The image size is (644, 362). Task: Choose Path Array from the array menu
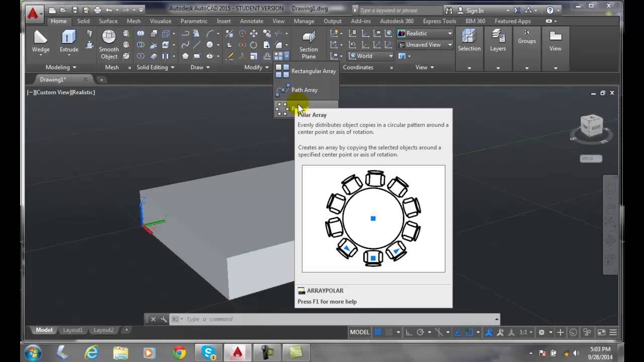point(306,90)
